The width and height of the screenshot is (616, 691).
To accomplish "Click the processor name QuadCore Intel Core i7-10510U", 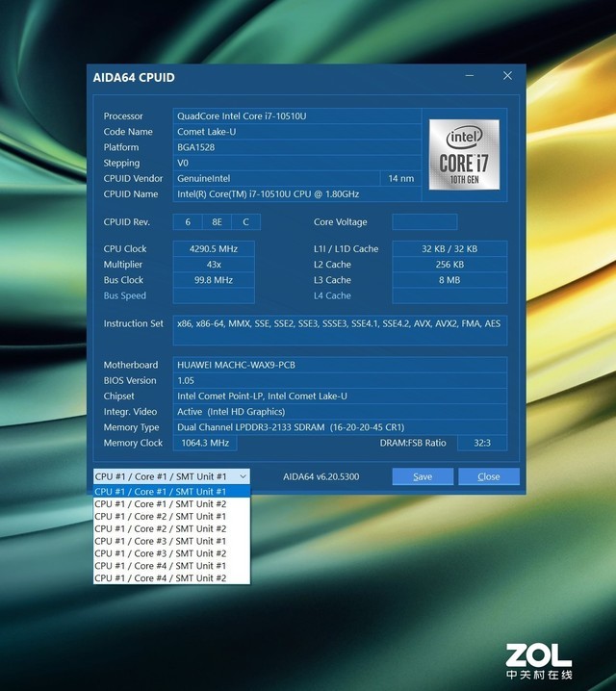I will point(297,116).
